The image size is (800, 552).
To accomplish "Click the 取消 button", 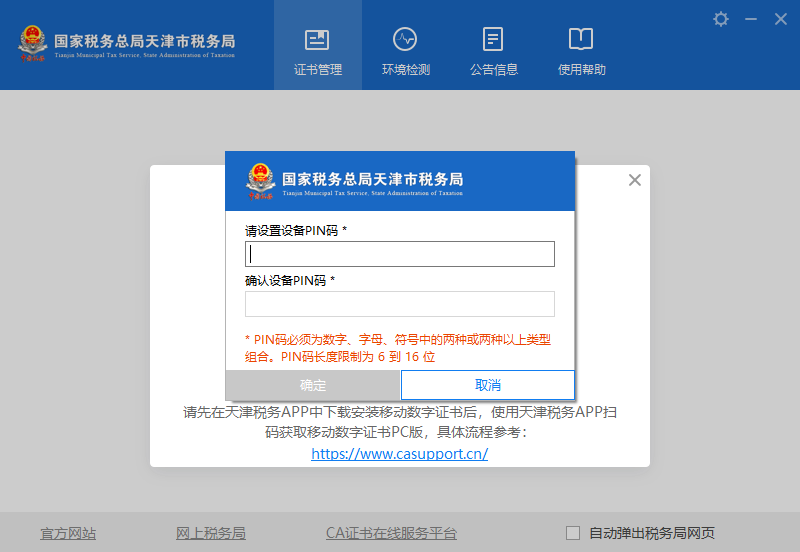I will pos(488,385).
